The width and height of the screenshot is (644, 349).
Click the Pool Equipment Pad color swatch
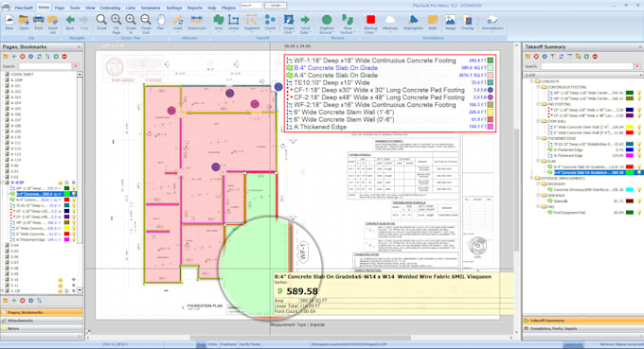[630, 213]
